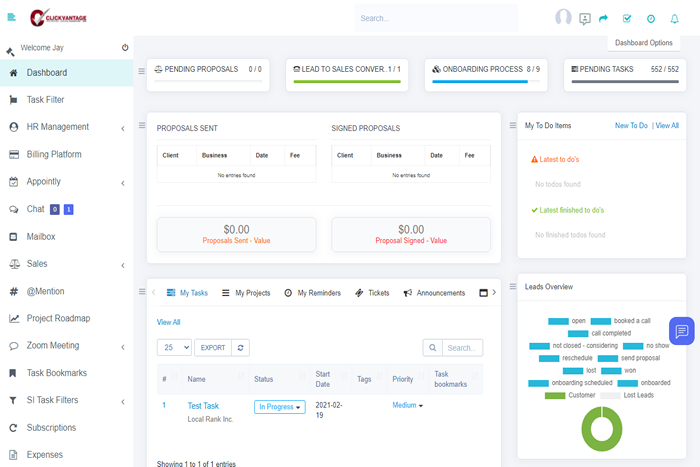Toggle the Customer legend in Leads Overview
The image size is (700, 467).
[570, 395]
